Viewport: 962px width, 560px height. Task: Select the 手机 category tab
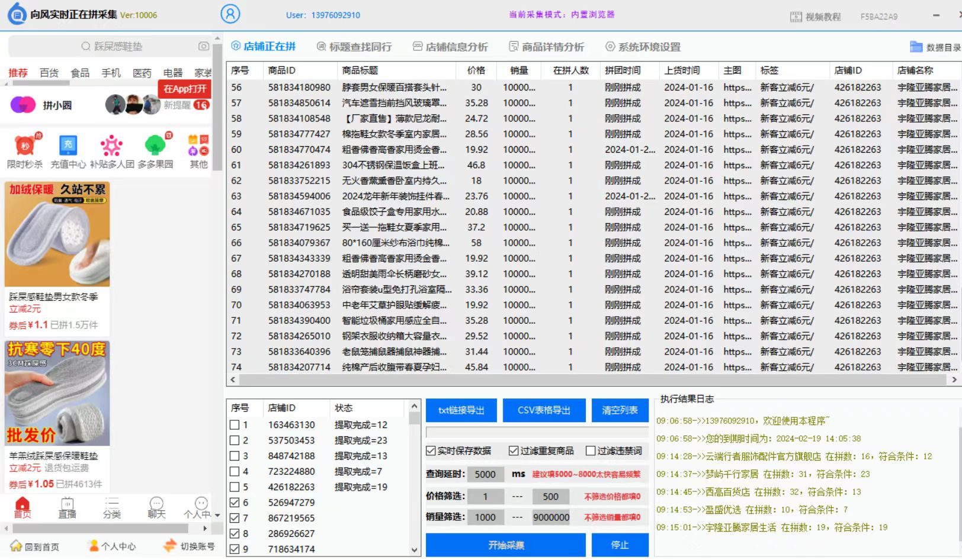coord(111,73)
